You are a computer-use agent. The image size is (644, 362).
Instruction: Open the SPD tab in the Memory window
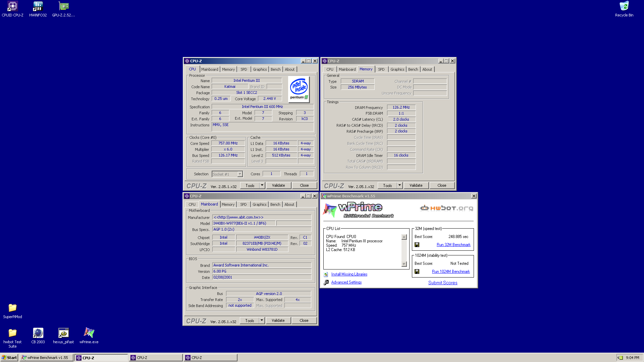point(381,69)
